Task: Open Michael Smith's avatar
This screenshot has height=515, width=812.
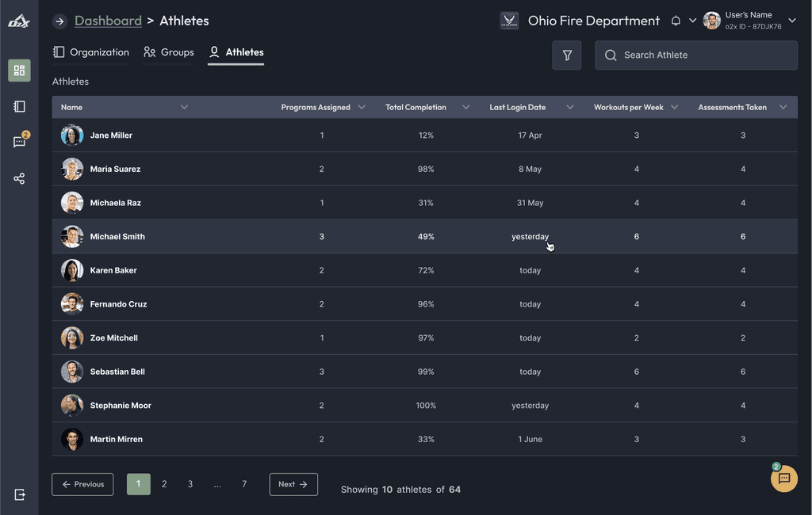Action: [x=72, y=237]
